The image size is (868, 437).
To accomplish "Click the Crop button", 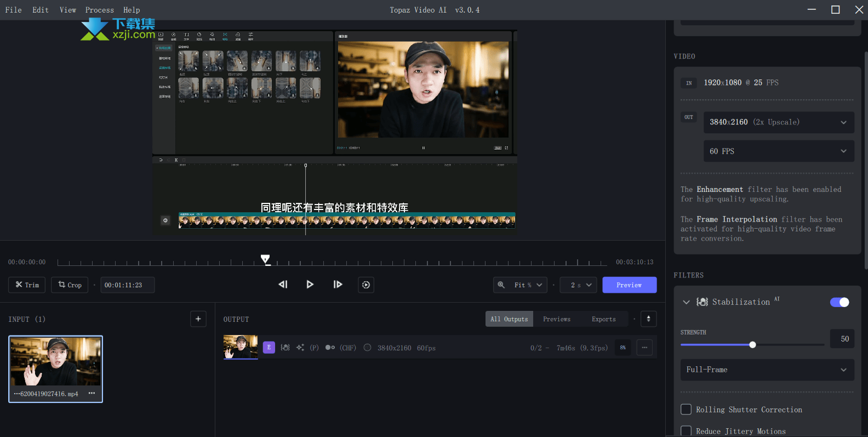I will (x=70, y=285).
